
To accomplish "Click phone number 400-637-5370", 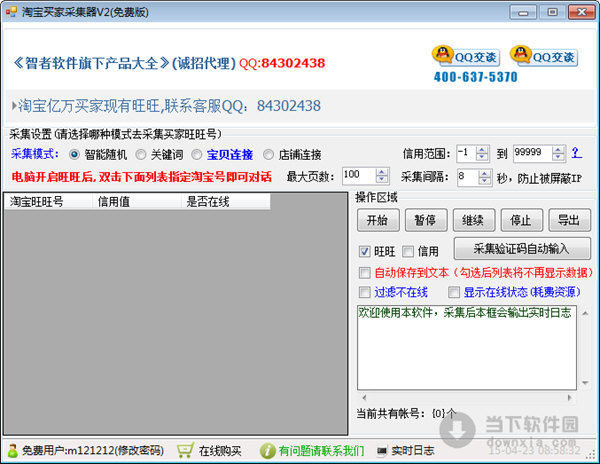I will (x=475, y=77).
